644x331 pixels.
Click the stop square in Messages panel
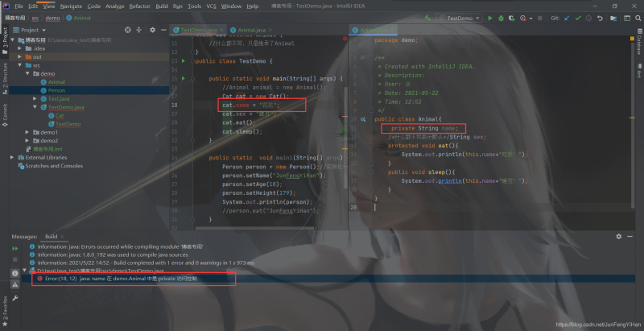14,259
